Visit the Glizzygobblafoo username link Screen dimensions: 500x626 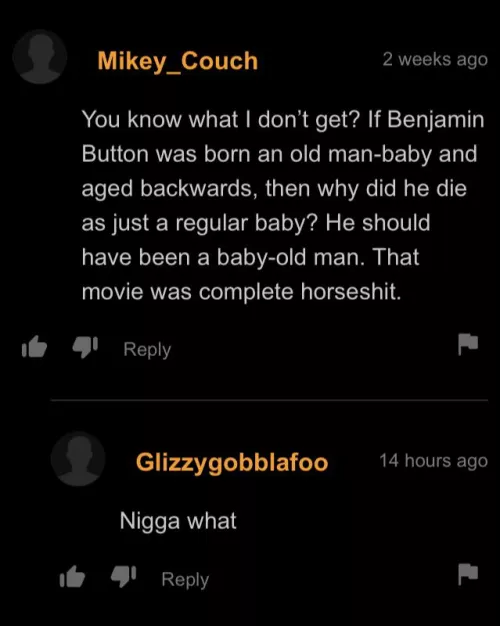[x=232, y=462]
